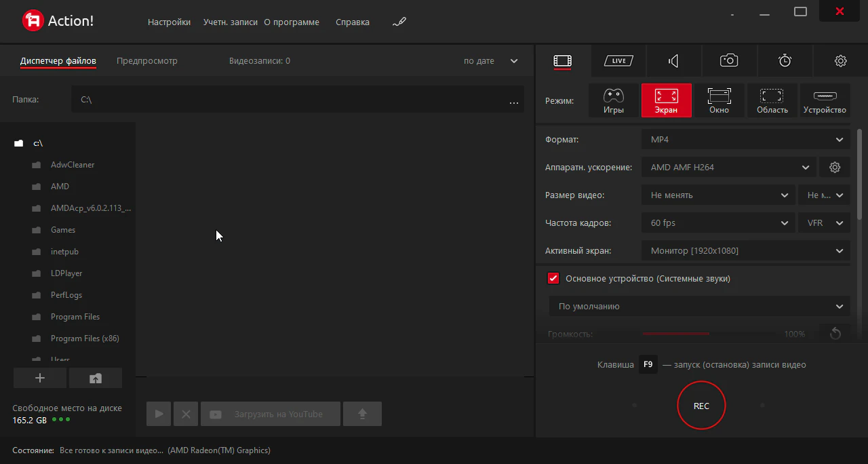Expand the MP4 format dropdown
Screen dimensions: 868x464
(745, 140)
